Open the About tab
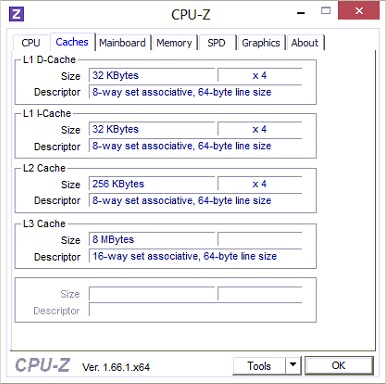The image size is (386, 384). pyautogui.click(x=305, y=43)
